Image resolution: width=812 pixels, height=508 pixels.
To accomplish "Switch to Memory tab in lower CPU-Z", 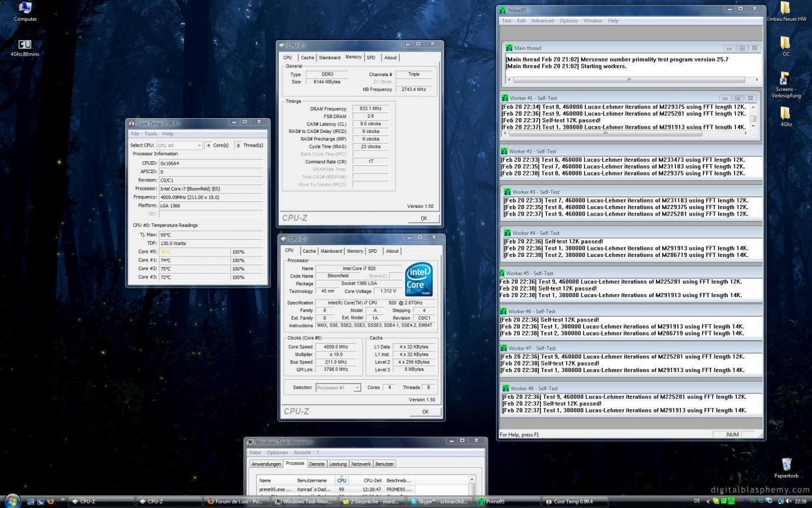I will [355, 251].
